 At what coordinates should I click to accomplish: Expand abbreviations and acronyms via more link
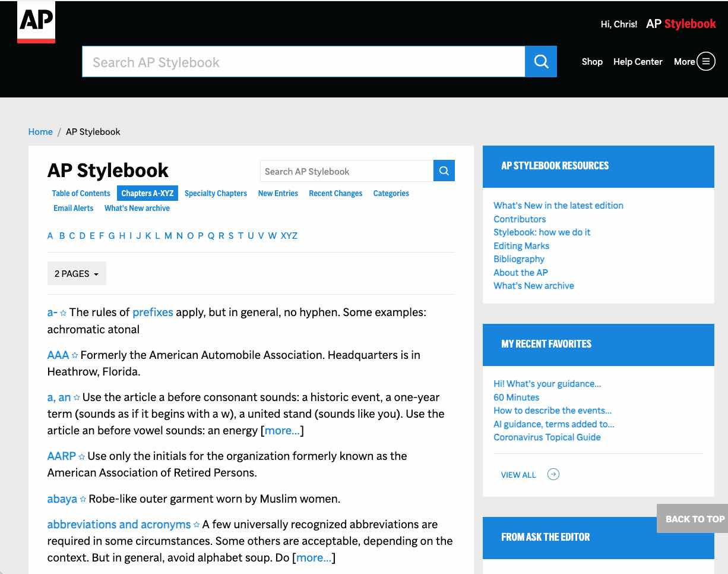coord(314,558)
